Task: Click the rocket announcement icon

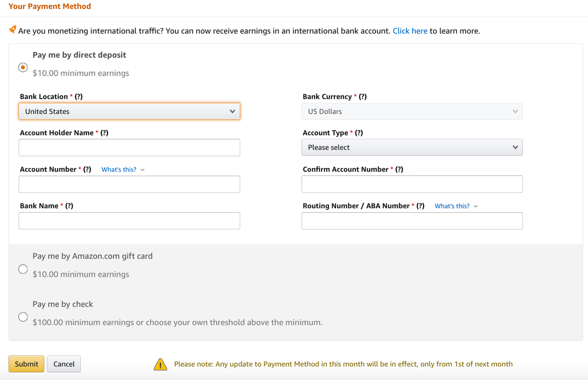Action: tap(13, 30)
